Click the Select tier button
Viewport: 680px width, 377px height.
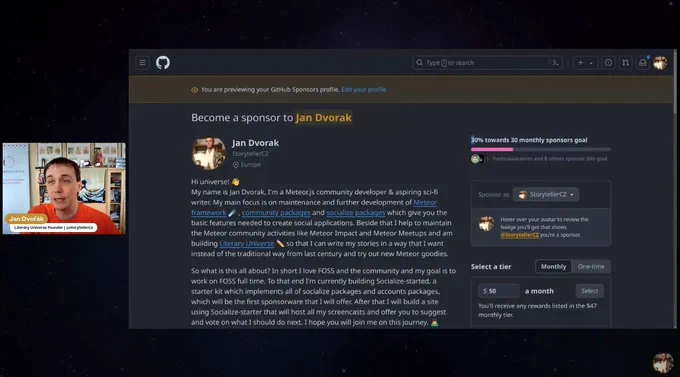(x=589, y=291)
